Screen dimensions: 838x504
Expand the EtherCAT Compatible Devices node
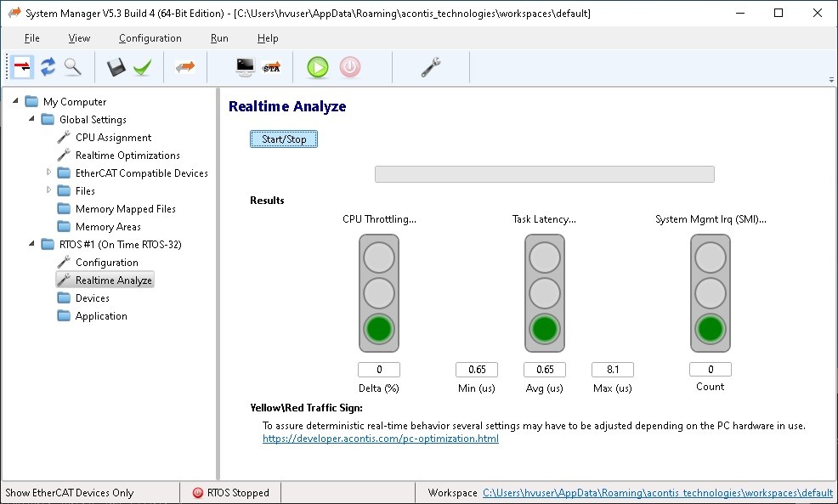click(49, 173)
